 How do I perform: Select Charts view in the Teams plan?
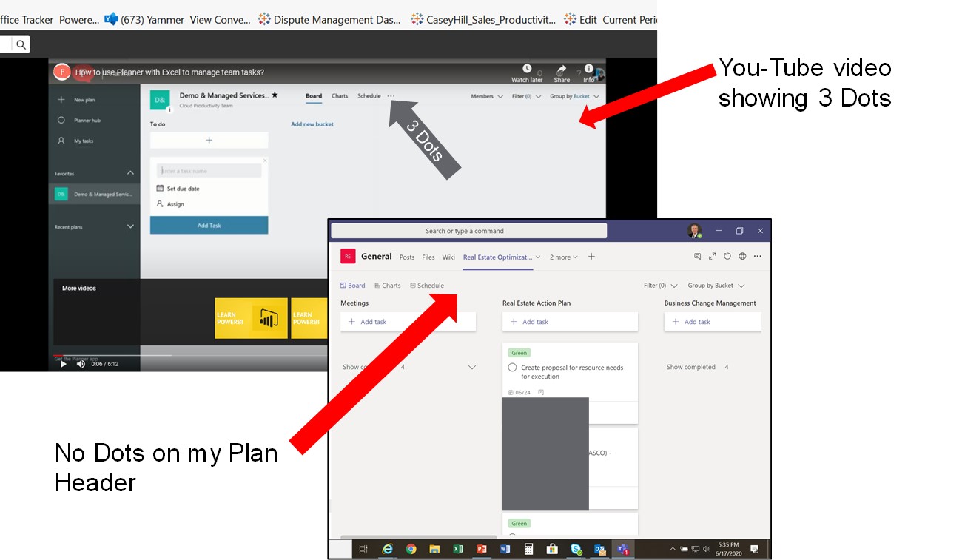(388, 286)
